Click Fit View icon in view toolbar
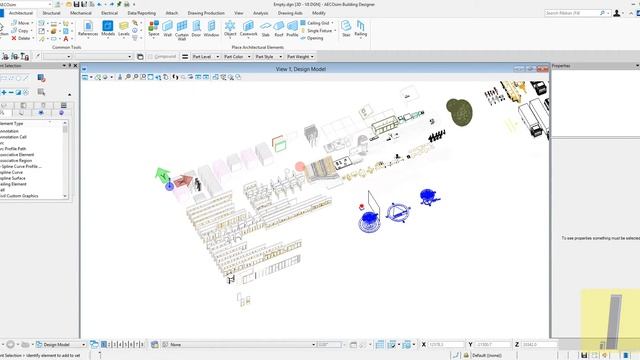This screenshot has width=640, height=360. (151, 77)
